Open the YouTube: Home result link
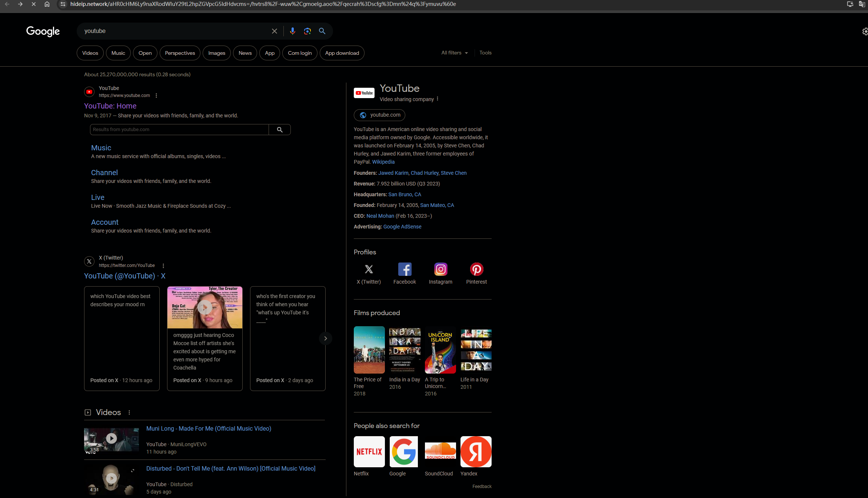 [x=110, y=106]
